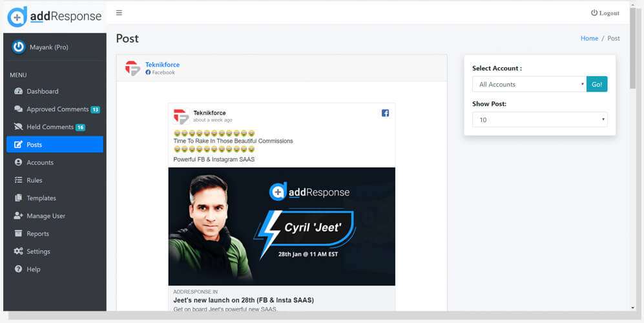Click the ADDRESPONSE.IN domain text
The height and width of the screenshot is (323, 644).
tap(196, 292)
